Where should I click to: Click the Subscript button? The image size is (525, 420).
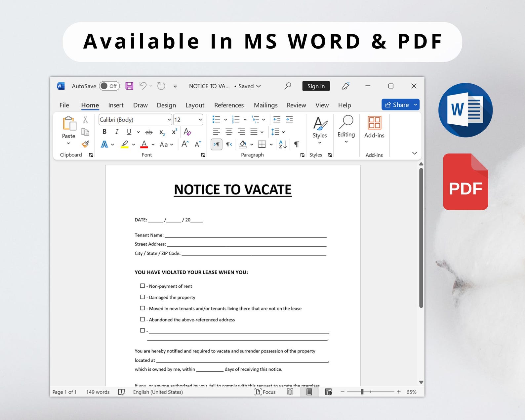[162, 132]
